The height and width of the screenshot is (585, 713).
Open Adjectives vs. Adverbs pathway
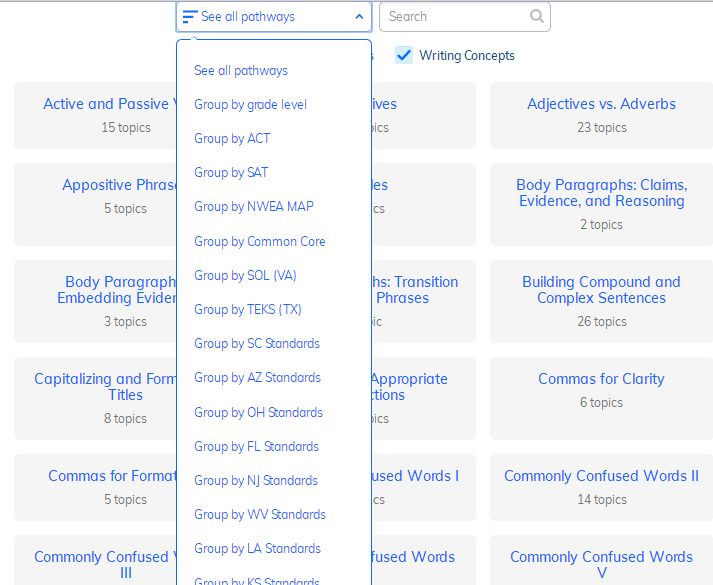pos(601,104)
